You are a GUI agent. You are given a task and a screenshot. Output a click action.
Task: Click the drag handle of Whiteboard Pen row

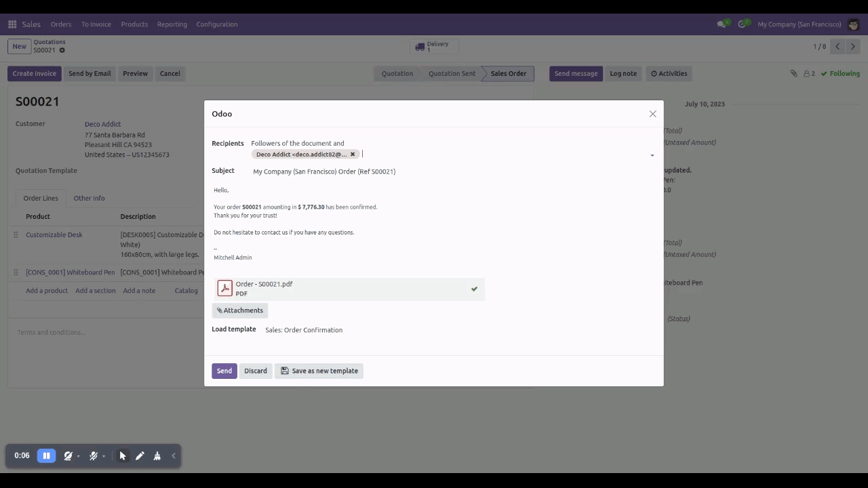point(16,272)
